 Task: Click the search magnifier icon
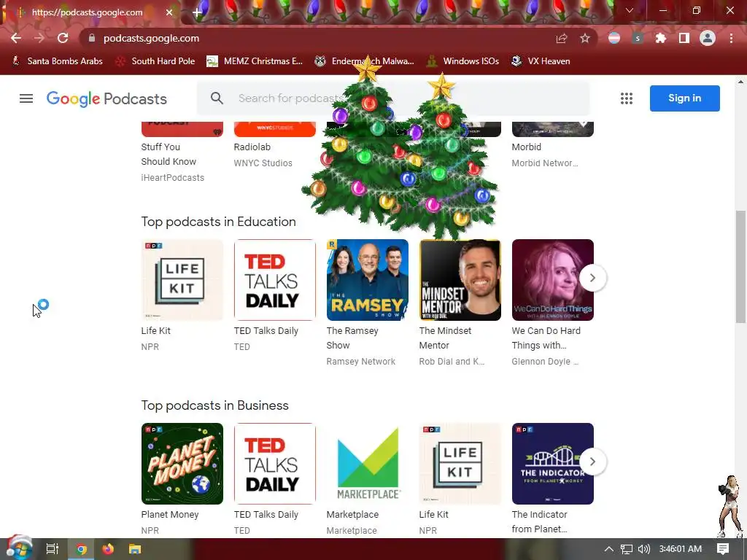(x=217, y=98)
